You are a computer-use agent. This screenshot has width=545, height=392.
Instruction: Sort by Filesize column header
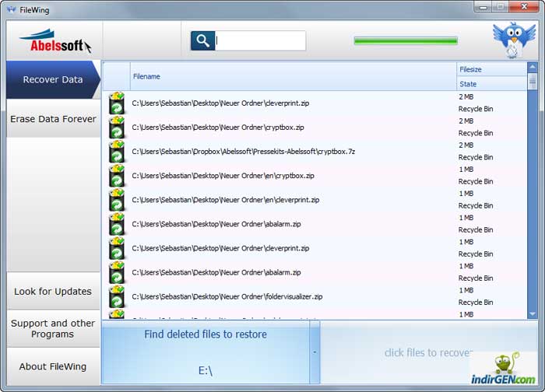click(x=491, y=69)
